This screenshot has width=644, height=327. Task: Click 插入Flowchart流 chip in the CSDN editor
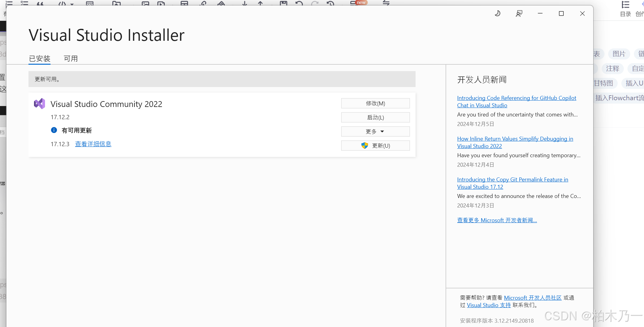point(619,98)
